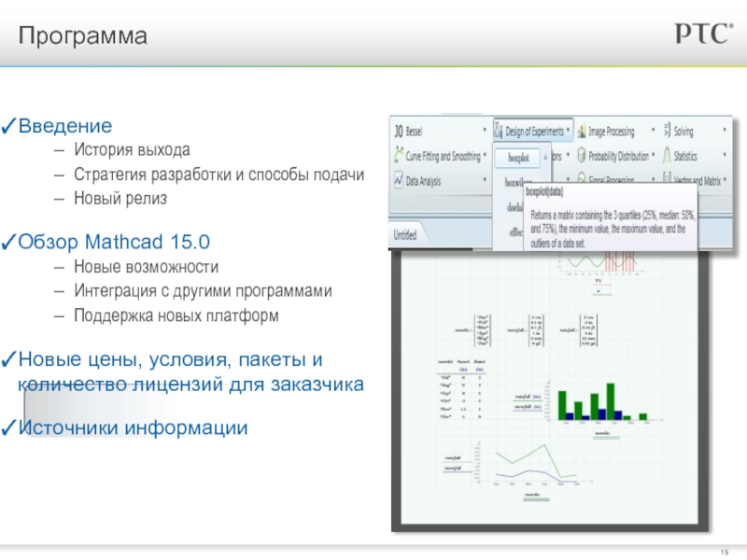Open the Curve Fitting and Smoothing arrow

tap(485, 155)
